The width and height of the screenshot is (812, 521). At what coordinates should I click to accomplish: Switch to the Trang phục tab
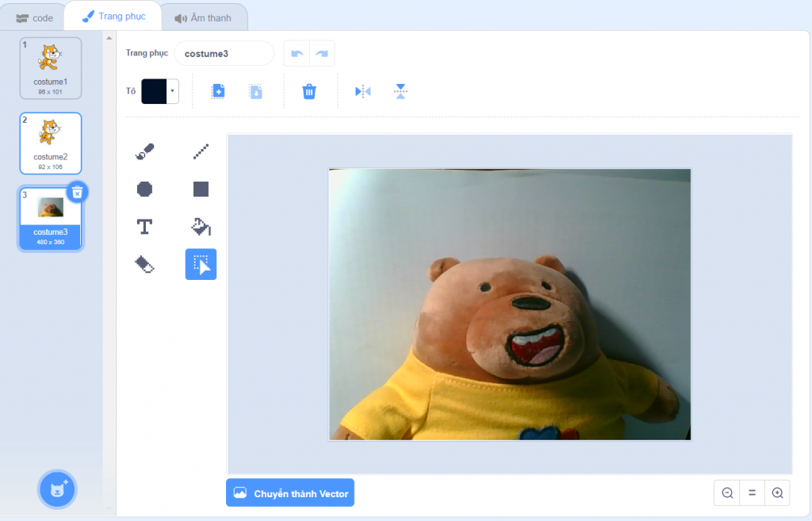pyautogui.click(x=113, y=17)
